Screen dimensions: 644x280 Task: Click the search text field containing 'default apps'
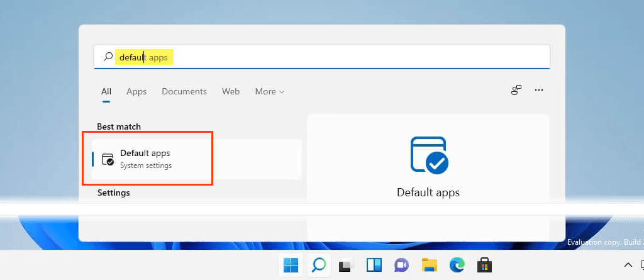(x=321, y=57)
